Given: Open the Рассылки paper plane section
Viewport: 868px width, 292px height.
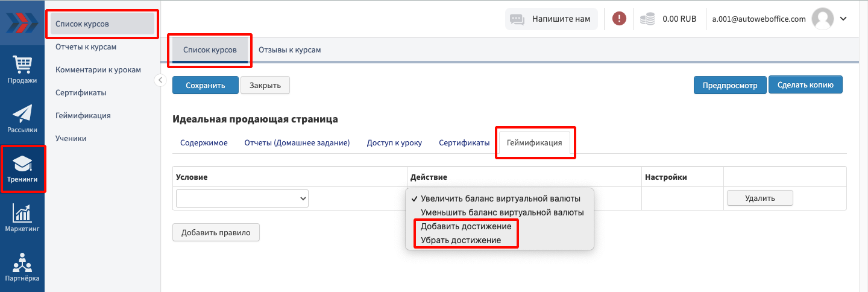Looking at the screenshot, I should pyautogui.click(x=22, y=119).
